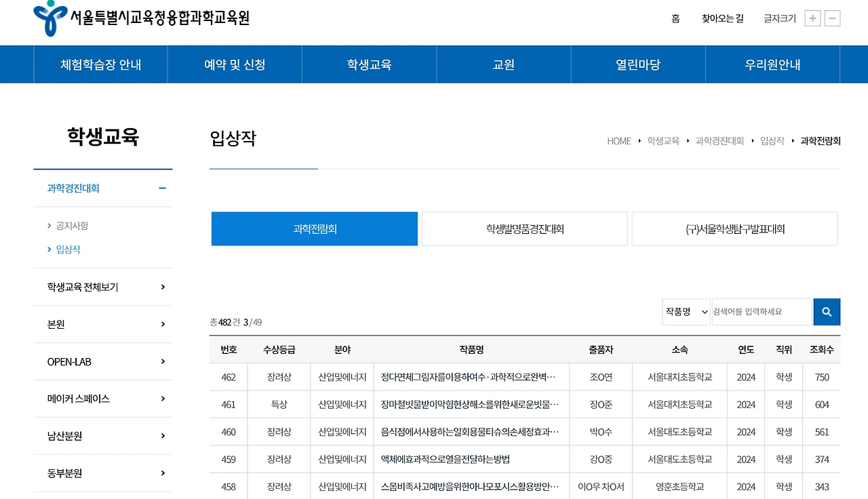The width and height of the screenshot is (868, 499).
Task: Click the 글자크기 font size label
Action: pyautogui.click(x=780, y=19)
